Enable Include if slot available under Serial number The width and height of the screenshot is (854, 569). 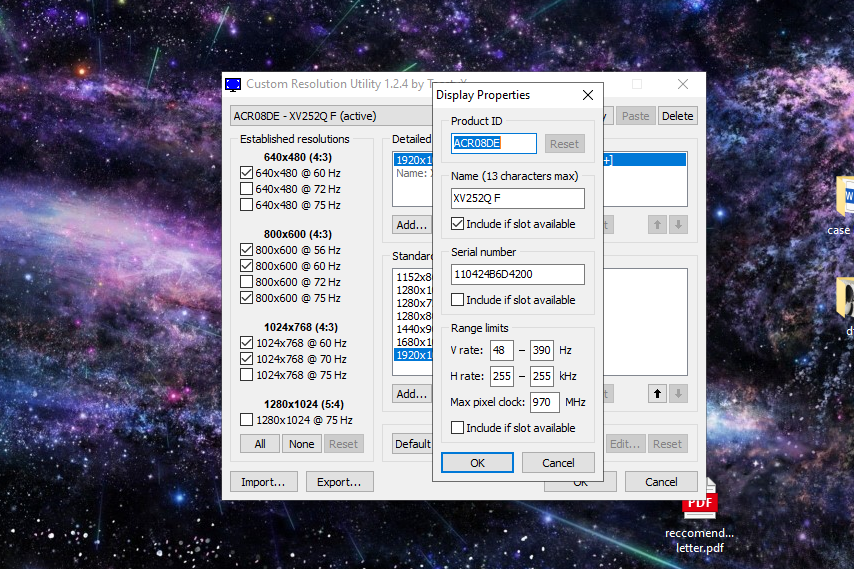point(458,300)
